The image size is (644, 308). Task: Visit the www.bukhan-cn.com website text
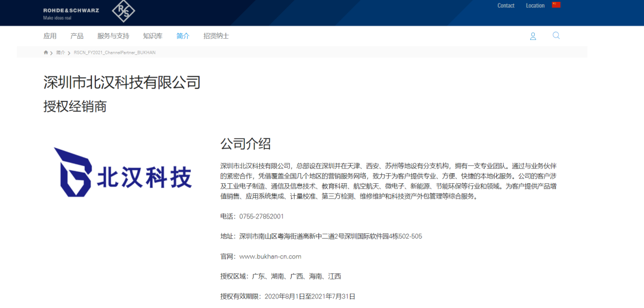tap(270, 257)
